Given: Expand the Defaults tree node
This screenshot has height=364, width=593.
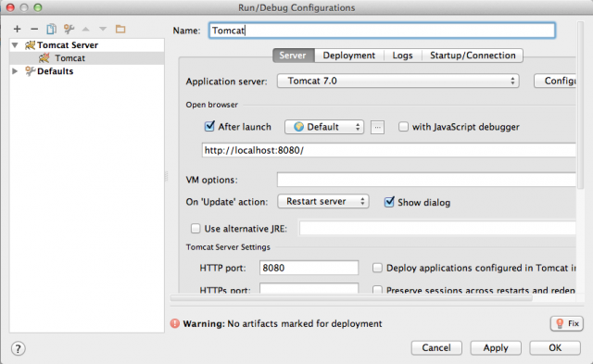Looking at the screenshot, I should coord(15,71).
